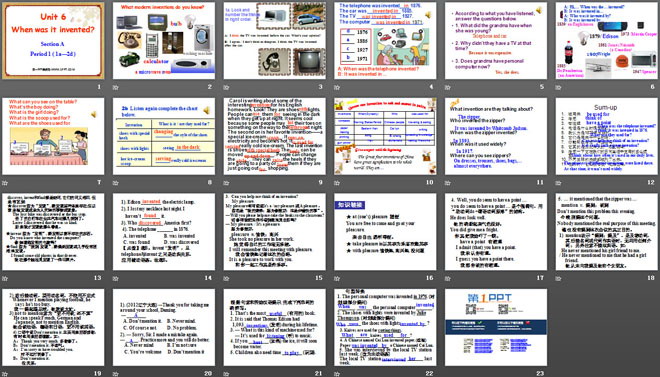Open the Sum-up slide thumbnail
660x377 pixels.
pos(607,136)
